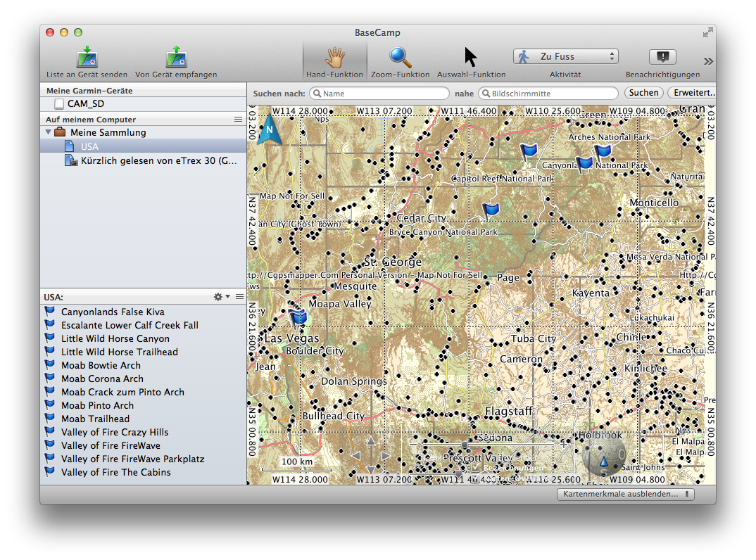Pan the map up with the up arrow

(x=370, y=441)
